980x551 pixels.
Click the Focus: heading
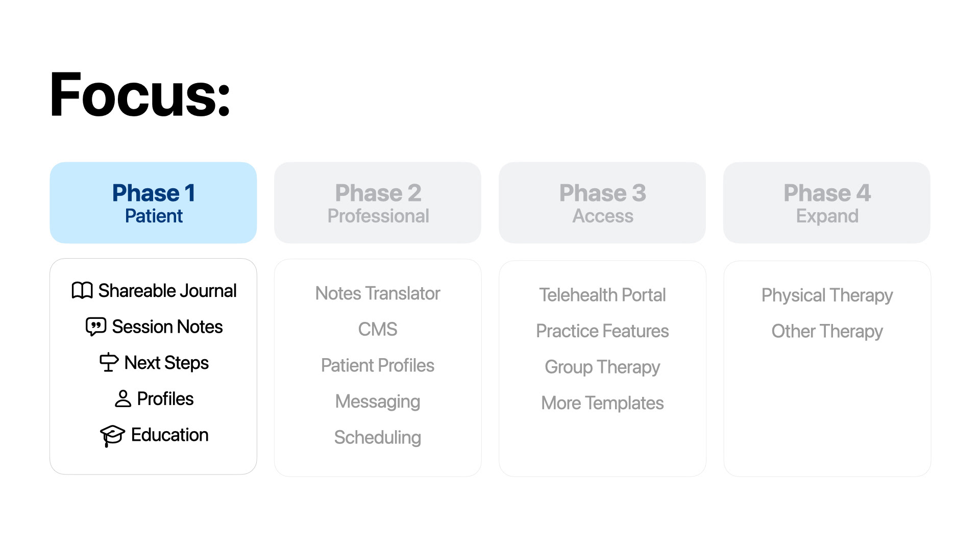[x=140, y=94]
